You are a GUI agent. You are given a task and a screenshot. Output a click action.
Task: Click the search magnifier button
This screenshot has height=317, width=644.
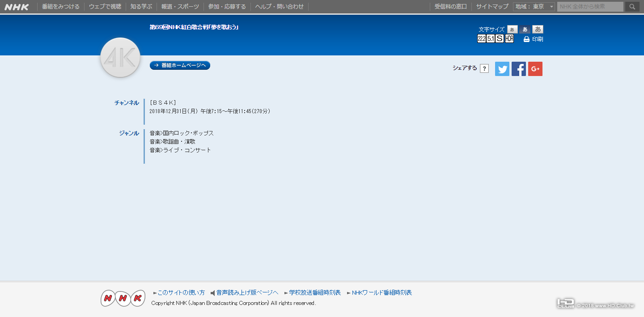632,7
